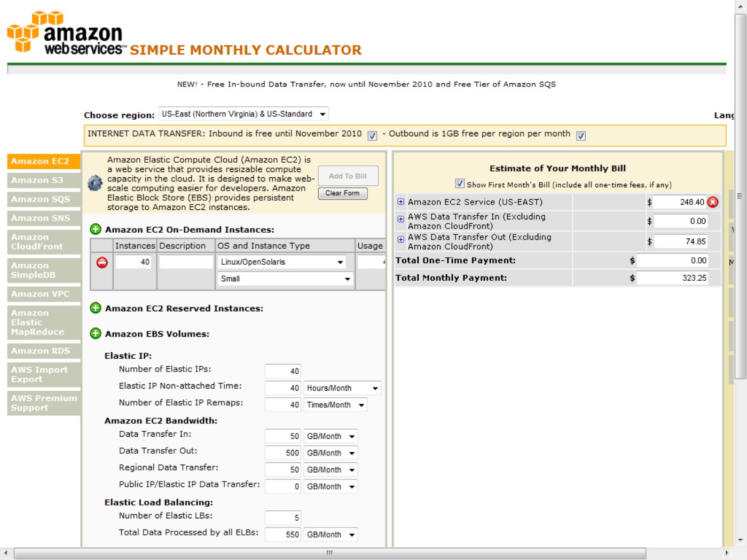The image size is (747, 560).
Task: Open Data Transfer Out unit dropdown
Action: click(x=331, y=453)
